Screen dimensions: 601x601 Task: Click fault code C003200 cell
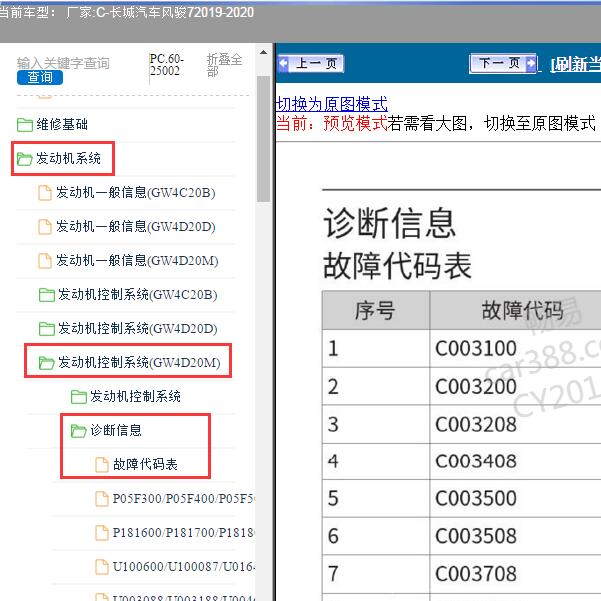(x=515, y=386)
